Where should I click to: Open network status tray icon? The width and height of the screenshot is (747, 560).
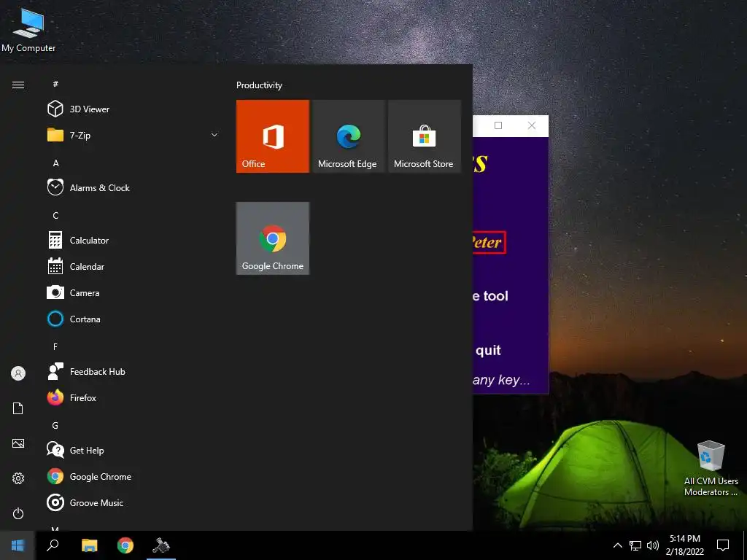635,545
